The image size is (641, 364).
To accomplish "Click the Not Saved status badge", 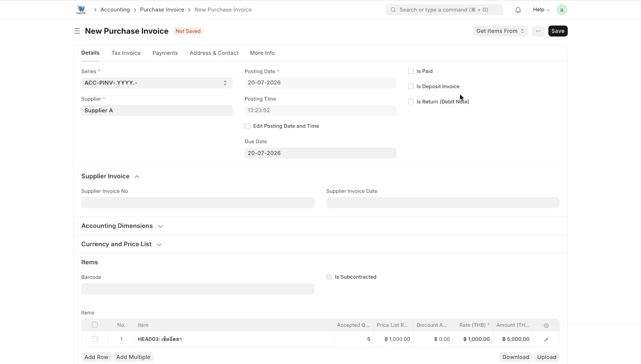I will point(188,31).
